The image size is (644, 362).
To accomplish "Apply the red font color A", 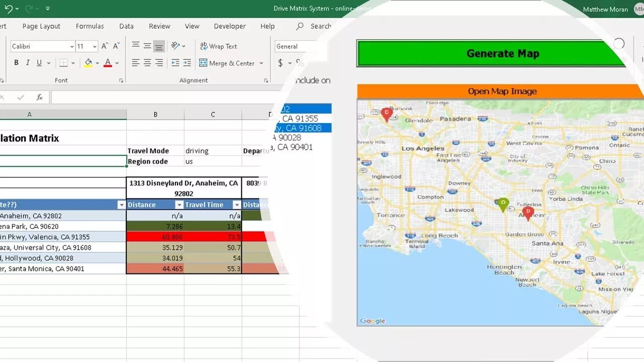I will click(107, 63).
